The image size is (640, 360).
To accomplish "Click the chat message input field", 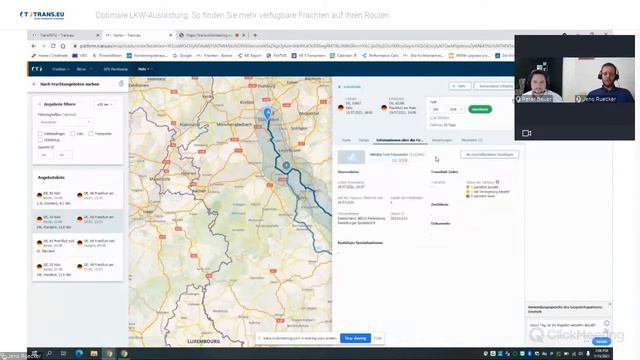I will click(564, 325).
